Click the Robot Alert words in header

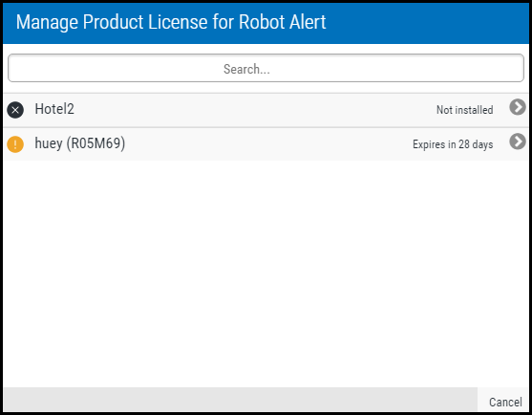tap(283, 22)
